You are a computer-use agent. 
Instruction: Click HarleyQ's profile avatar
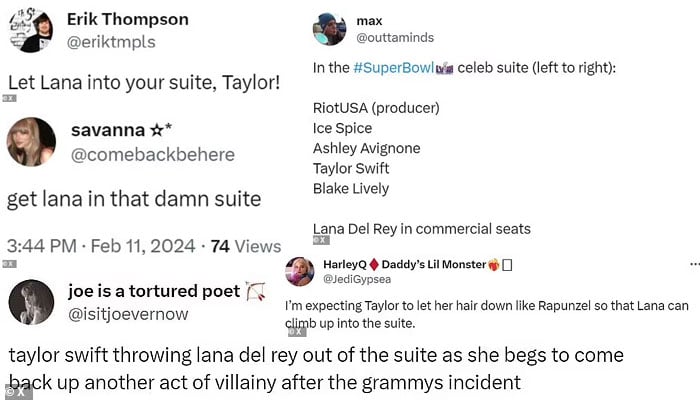pyautogui.click(x=300, y=272)
